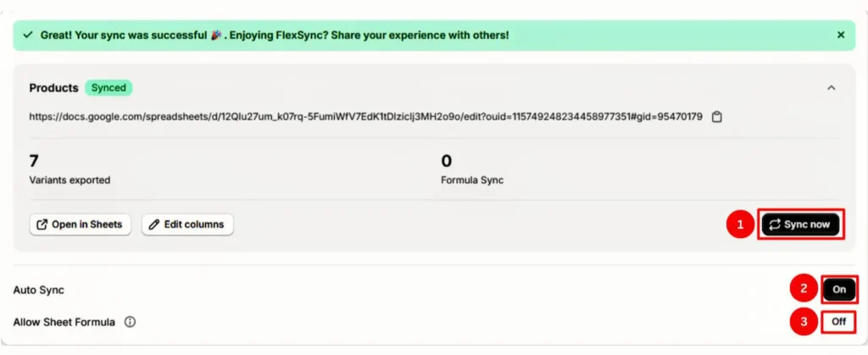Click the Products section heading
Screen dimensions: 868x355
coord(53,88)
